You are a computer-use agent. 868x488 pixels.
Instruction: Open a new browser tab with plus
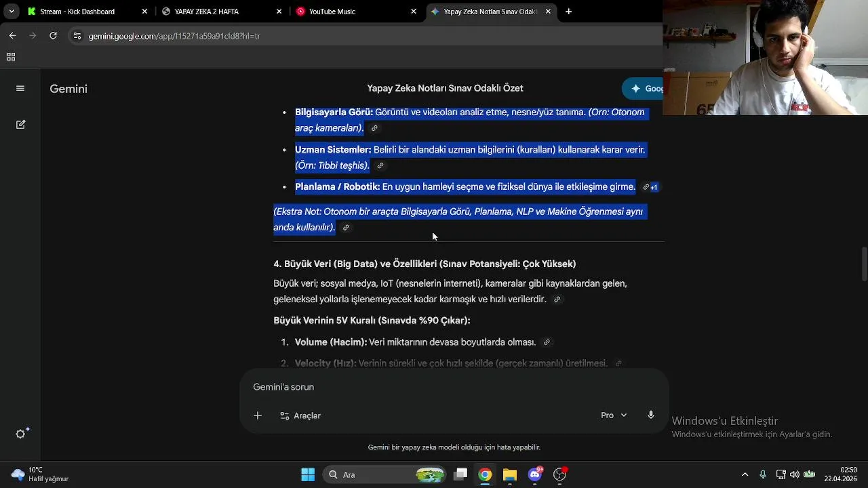568,12
